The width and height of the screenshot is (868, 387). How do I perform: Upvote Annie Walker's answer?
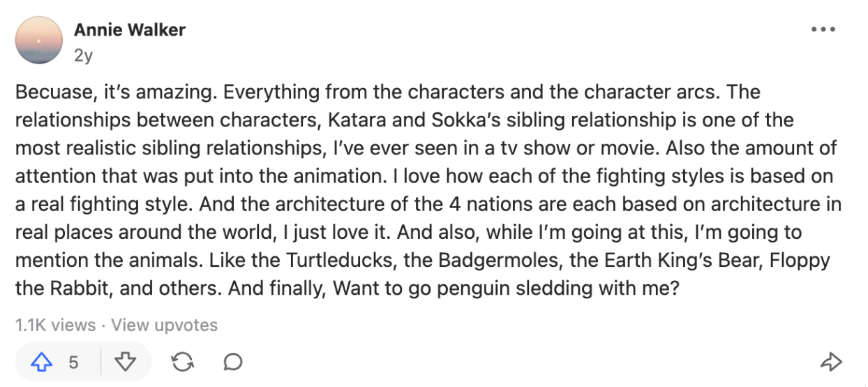[43, 362]
